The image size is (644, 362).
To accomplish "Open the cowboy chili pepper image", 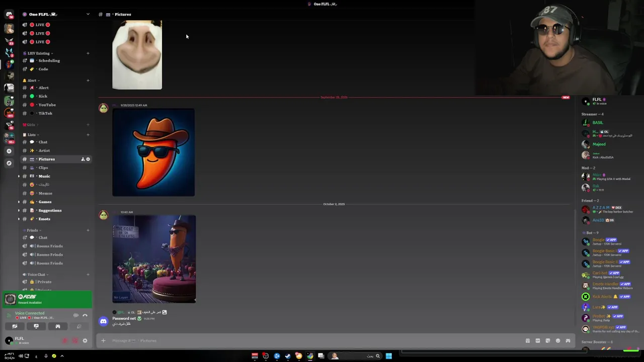I will coord(153,152).
